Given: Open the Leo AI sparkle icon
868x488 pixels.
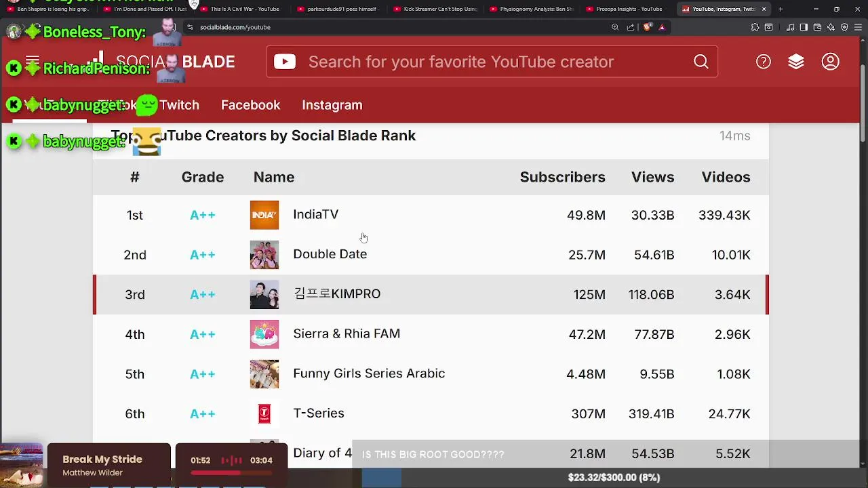Looking at the screenshot, I should (831, 27).
